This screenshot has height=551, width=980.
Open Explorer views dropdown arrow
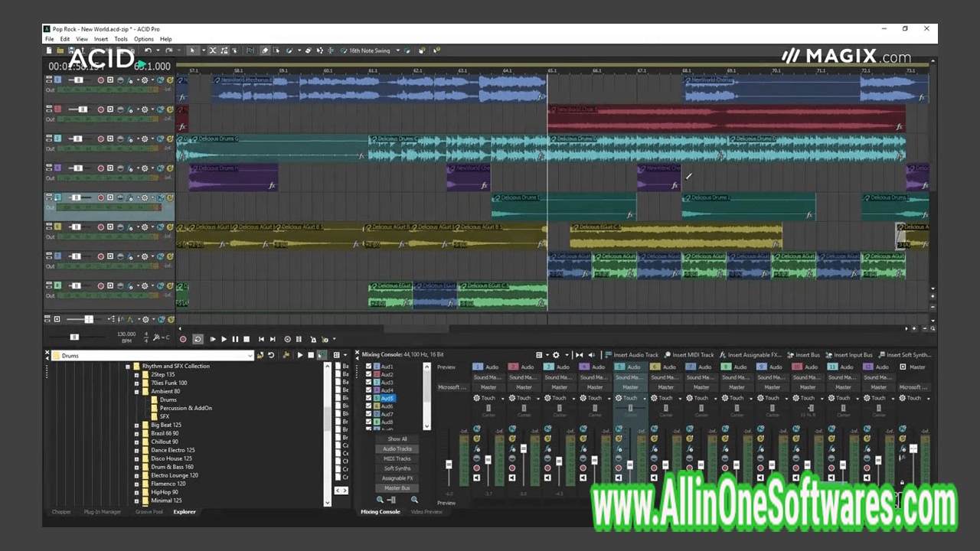click(345, 355)
